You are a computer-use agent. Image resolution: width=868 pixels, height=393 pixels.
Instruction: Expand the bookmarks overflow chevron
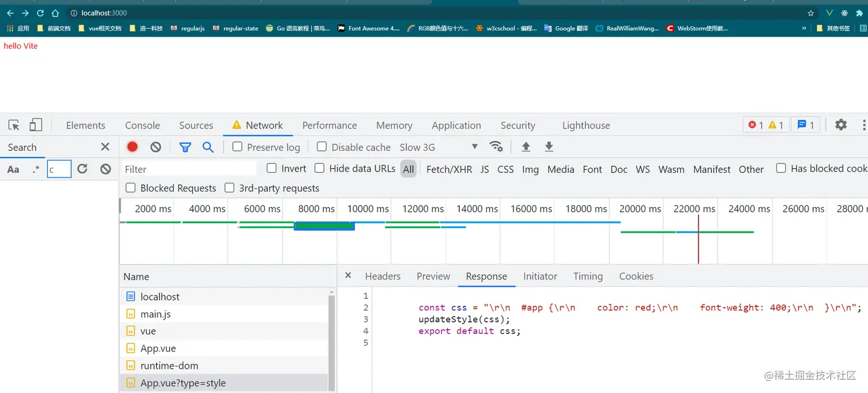click(803, 28)
